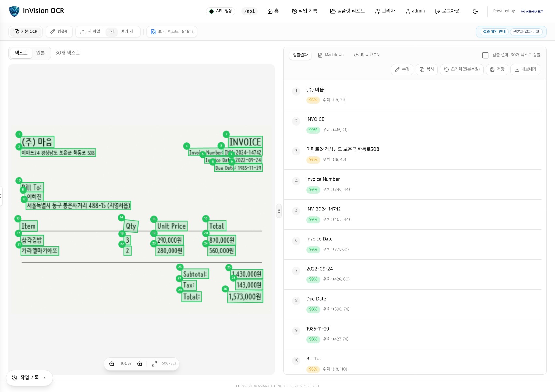This screenshot has width=555, height=392.
Task: Click the 95% confidence badge of row 1
Action: (x=313, y=100)
